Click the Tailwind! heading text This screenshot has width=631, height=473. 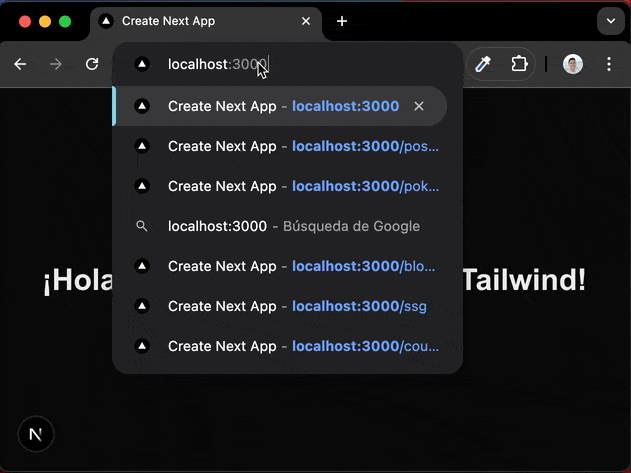[524, 280]
